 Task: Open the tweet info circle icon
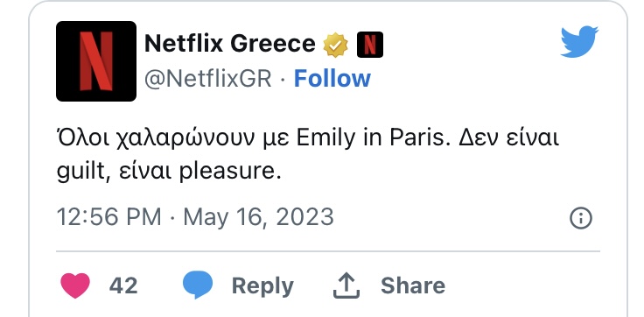coord(581,218)
